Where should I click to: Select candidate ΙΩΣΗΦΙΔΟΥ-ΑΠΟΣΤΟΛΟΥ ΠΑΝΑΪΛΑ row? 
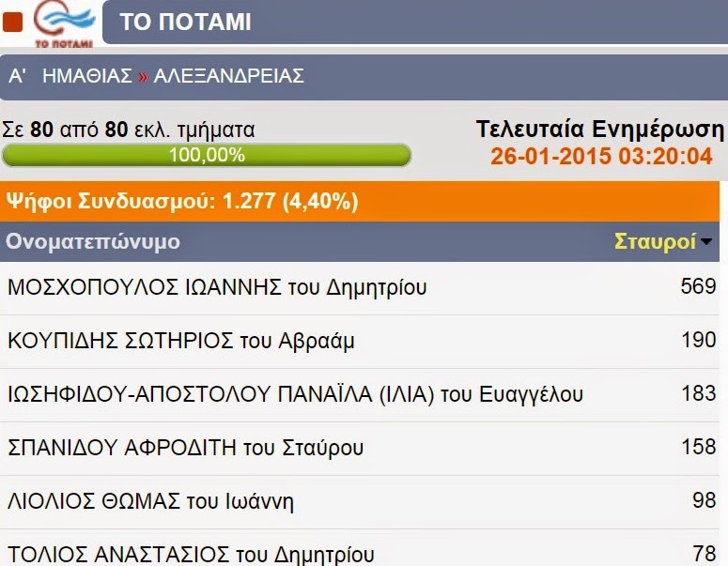point(360,395)
